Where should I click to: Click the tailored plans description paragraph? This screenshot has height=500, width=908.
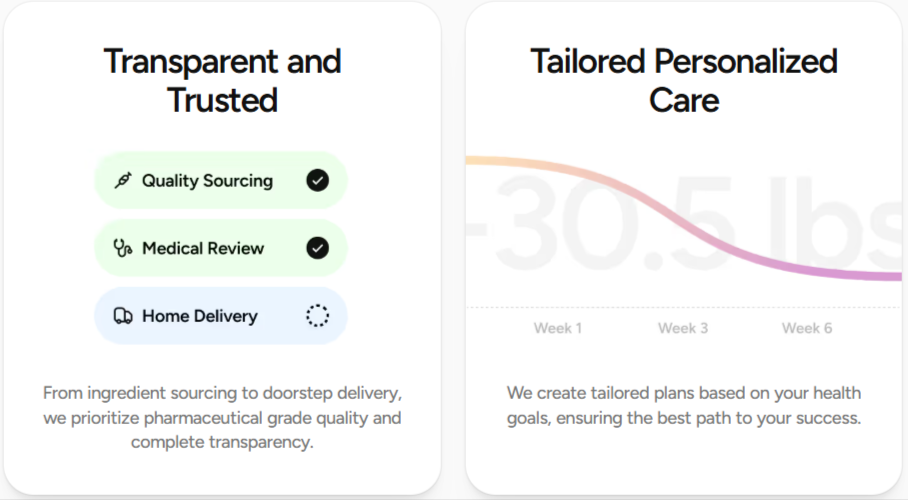coord(684,405)
